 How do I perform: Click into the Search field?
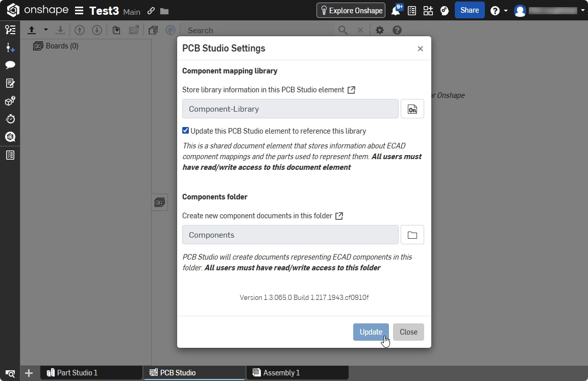[259, 30]
